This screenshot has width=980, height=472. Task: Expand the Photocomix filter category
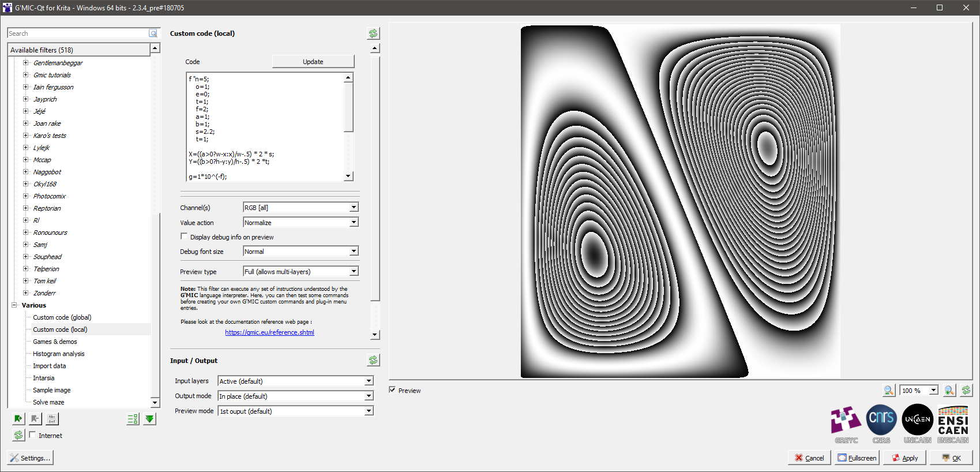tap(25, 196)
